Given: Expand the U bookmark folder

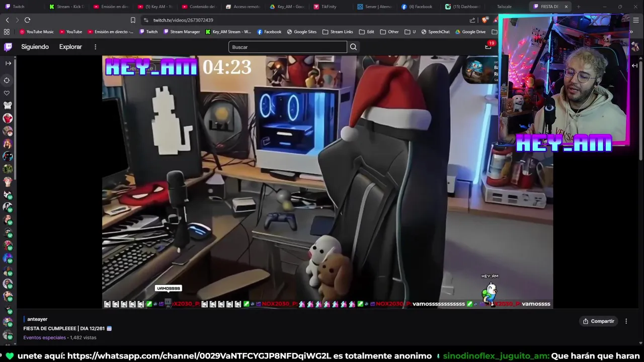Looking at the screenshot, I should [410, 32].
